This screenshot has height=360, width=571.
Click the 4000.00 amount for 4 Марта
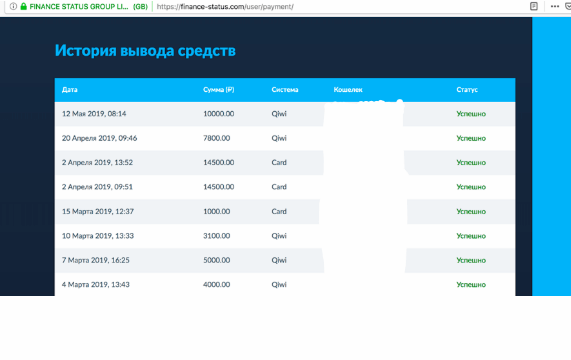216,285
